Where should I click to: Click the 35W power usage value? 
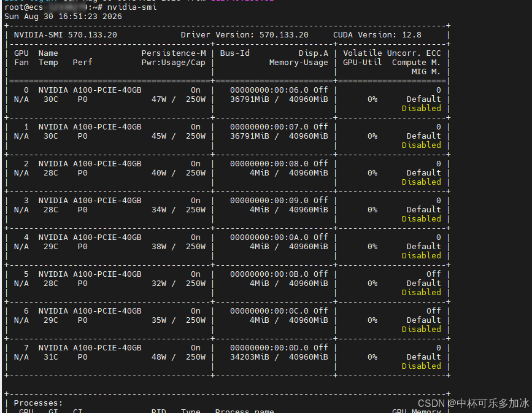pyautogui.click(x=159, y=320)
